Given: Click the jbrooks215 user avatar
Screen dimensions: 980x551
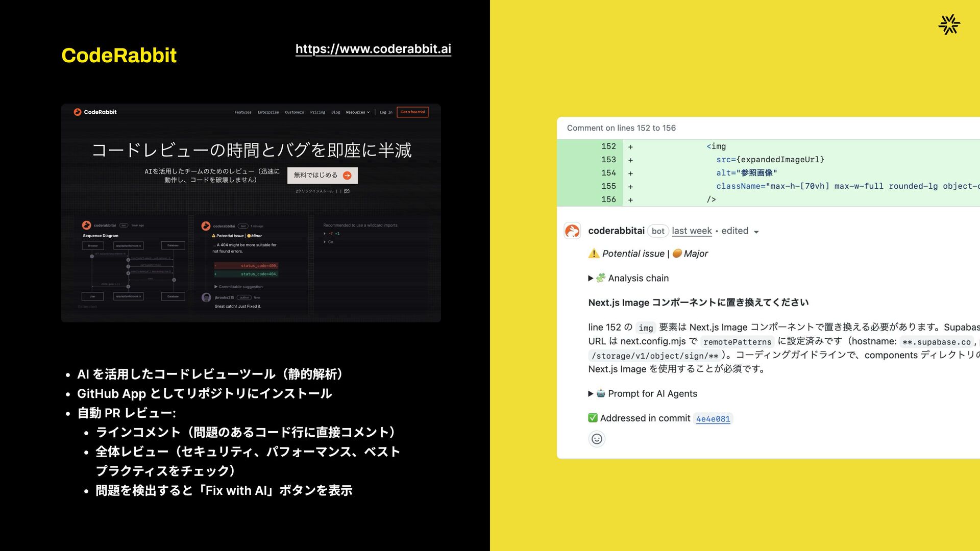Looking at the screenshot, I should [x=206, y=297].
